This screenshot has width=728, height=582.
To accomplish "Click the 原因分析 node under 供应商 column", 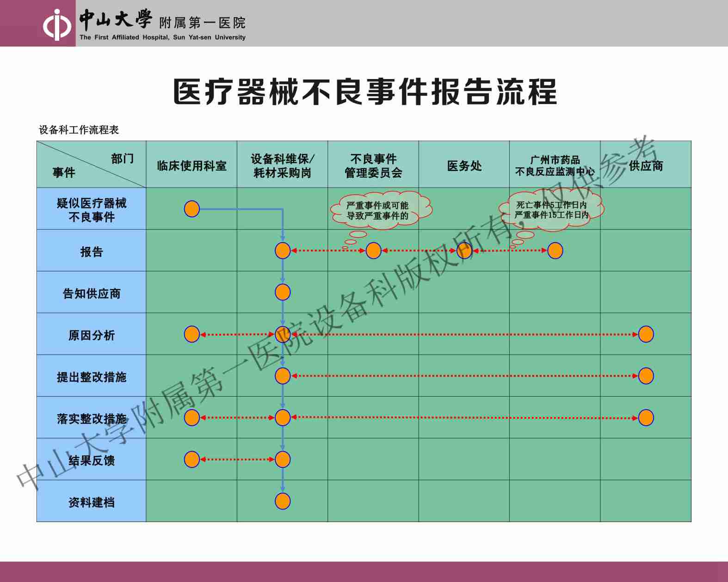I will [646, 334].
